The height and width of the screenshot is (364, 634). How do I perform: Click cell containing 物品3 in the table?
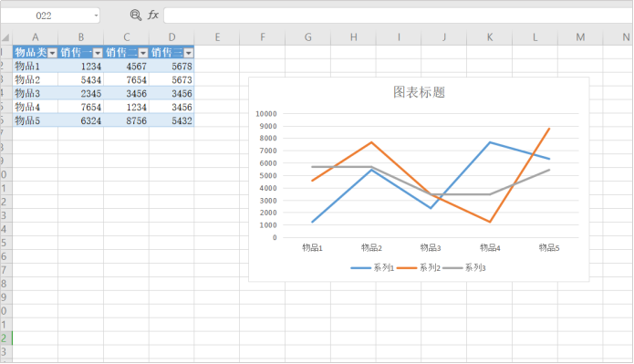[x=36, y=93]
